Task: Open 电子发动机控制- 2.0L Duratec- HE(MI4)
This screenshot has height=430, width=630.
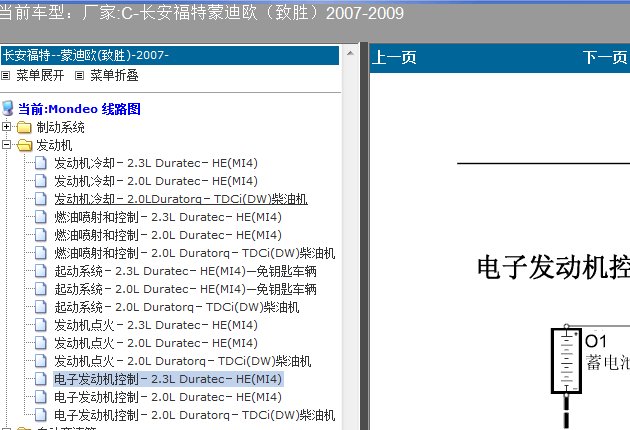Action: tap(168, 397)
